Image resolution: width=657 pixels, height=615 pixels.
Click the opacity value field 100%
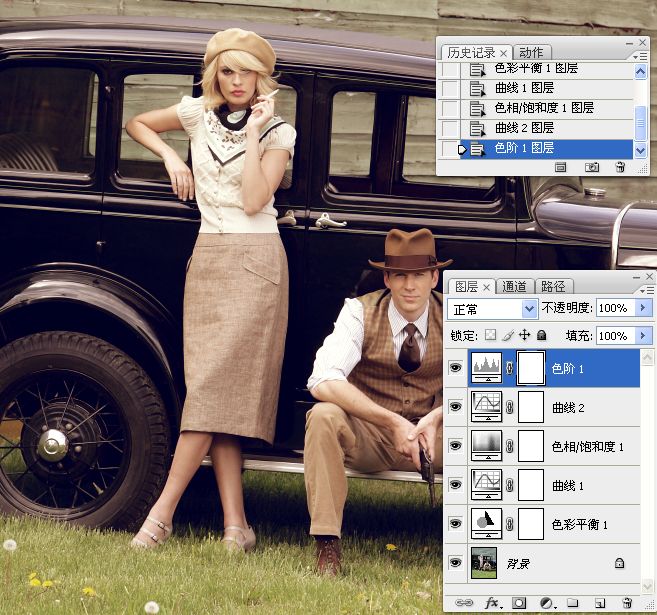616,308
